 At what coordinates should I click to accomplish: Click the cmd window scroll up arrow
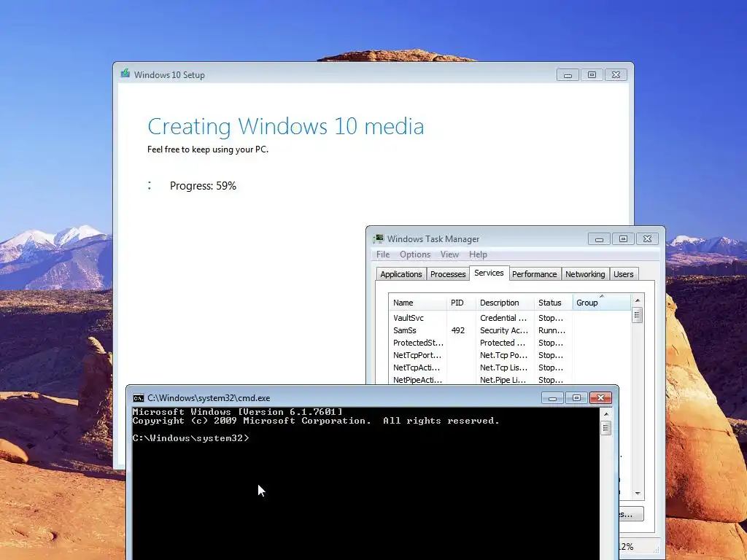[606, 414]
